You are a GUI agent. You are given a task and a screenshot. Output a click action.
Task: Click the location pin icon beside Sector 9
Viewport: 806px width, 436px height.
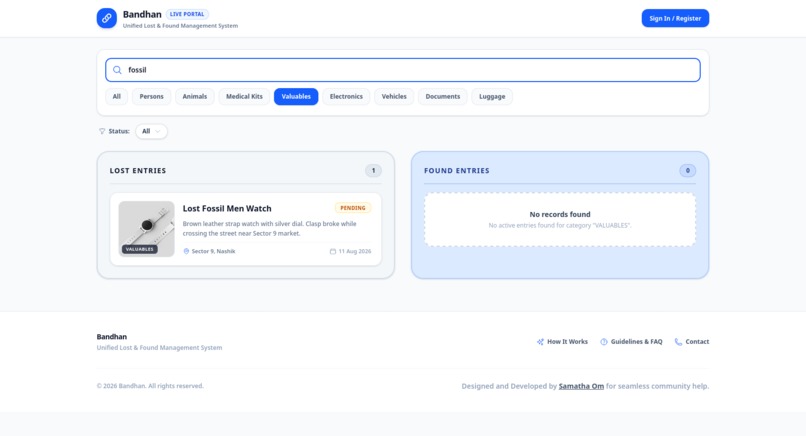click(186, 251)
